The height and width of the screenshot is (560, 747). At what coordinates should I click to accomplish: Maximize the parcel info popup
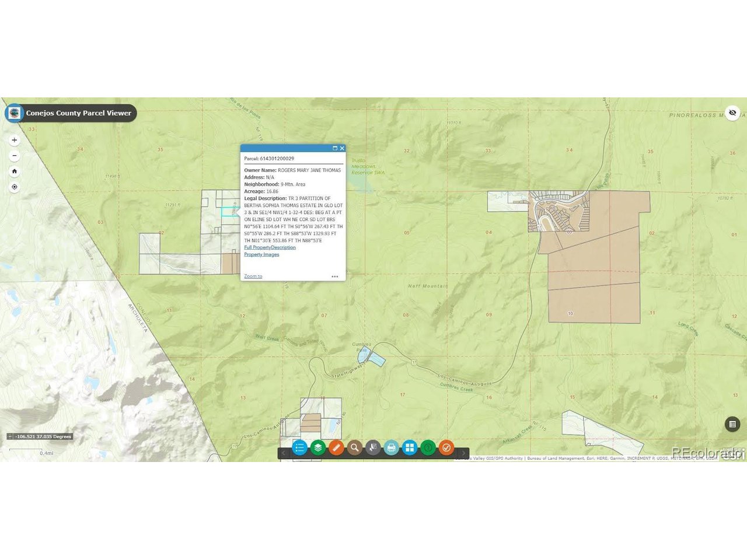(335, 148)
